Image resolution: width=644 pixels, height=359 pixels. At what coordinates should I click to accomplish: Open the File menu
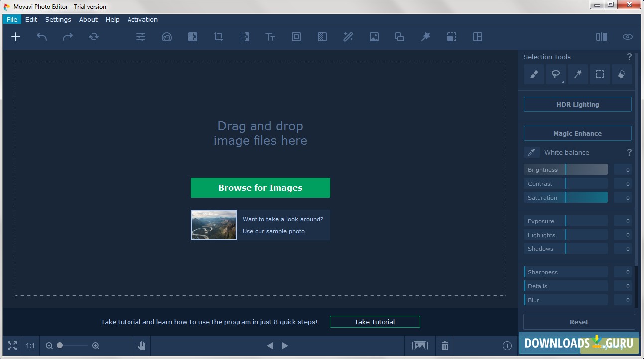pyautogui.click(x=12, y=19)
